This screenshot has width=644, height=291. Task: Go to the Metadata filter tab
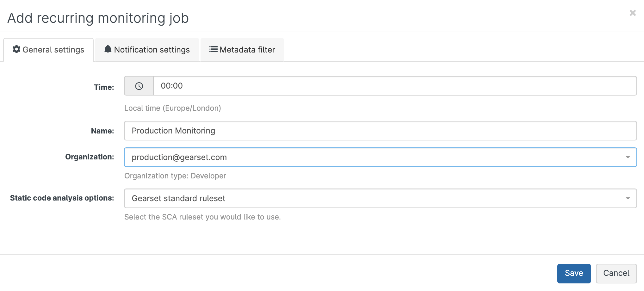click(242, 50)
